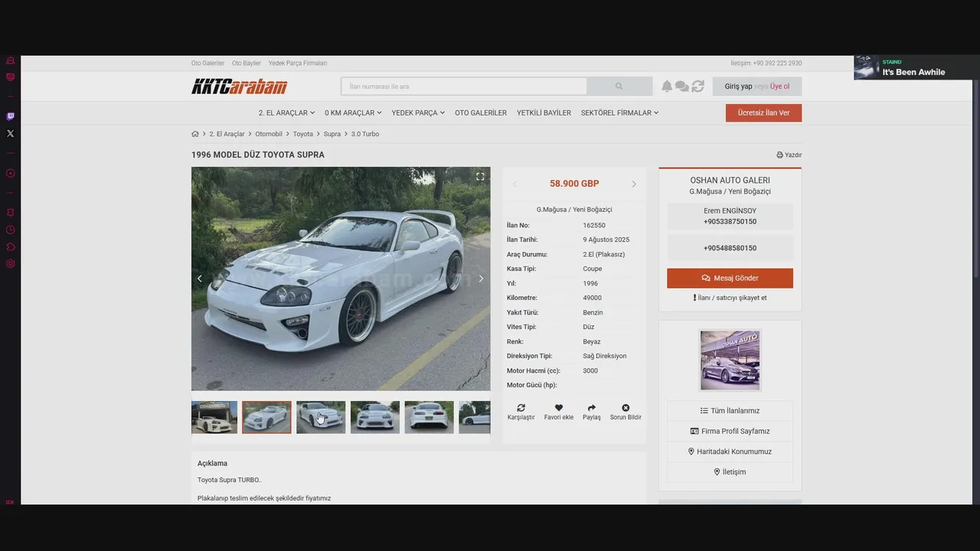Click the Paylaş share icon
980x551 pixels.
(592, 412)
